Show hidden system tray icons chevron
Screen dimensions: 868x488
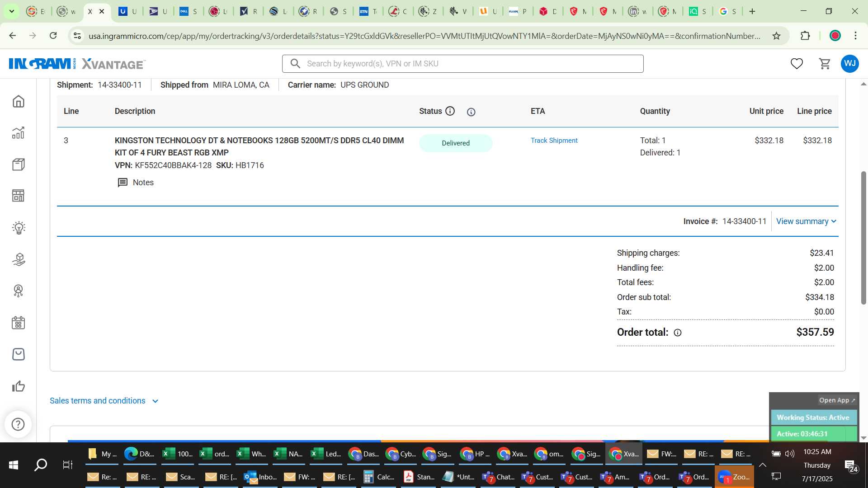(762, 465)
